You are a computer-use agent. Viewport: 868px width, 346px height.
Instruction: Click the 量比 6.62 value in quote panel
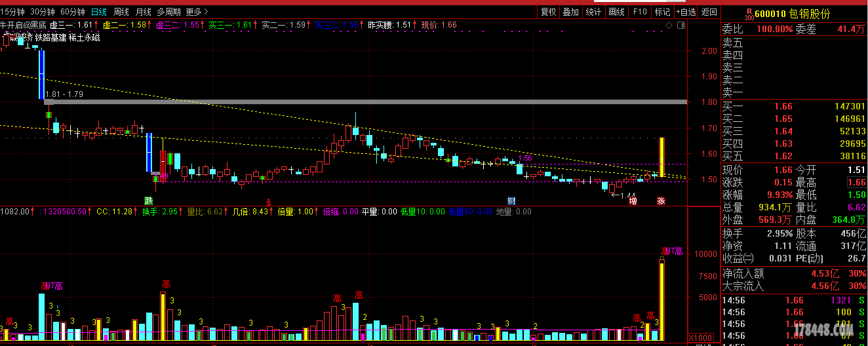(856, 207)
